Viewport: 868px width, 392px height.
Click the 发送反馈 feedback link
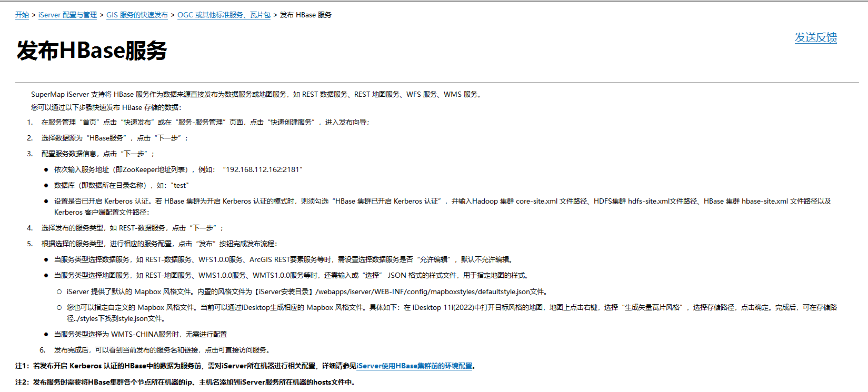(815, 37)
